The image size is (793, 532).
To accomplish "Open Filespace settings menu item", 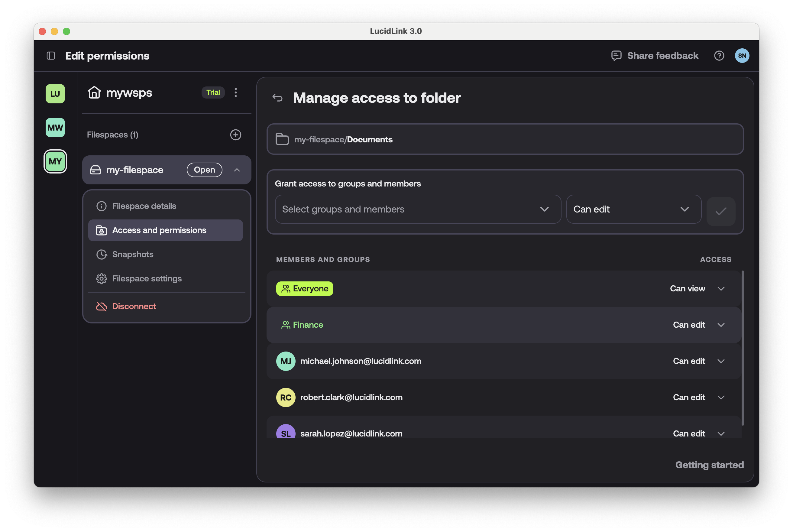I will click(x=166, y=279).
